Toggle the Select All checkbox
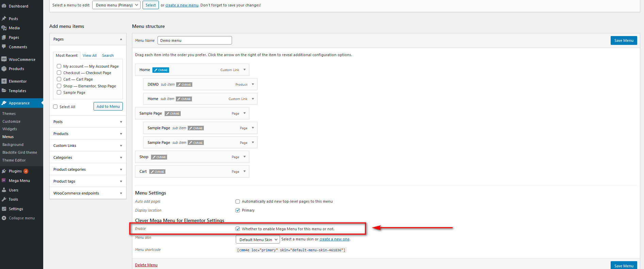 (x=55, y=107)
